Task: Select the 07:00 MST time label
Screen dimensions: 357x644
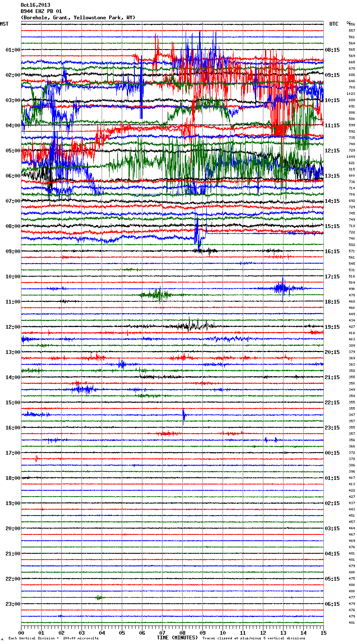Action: click(x=13, y=201)
